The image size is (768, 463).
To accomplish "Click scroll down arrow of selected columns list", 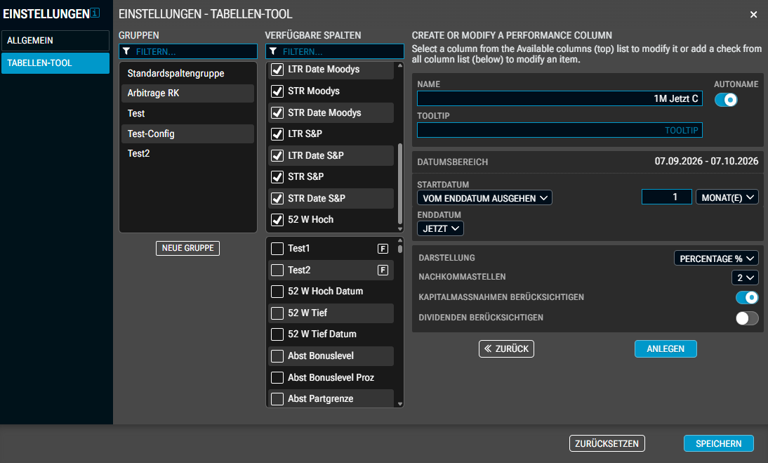I will point(400,229).
